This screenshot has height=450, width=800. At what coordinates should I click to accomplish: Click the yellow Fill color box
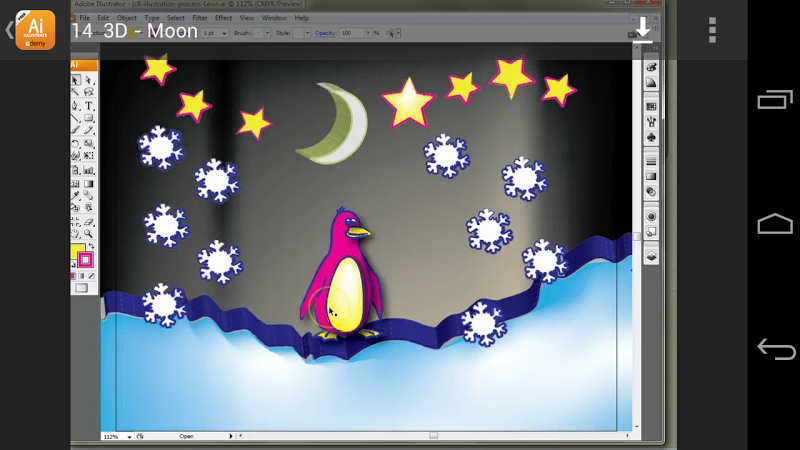click(x=77, y=251)
